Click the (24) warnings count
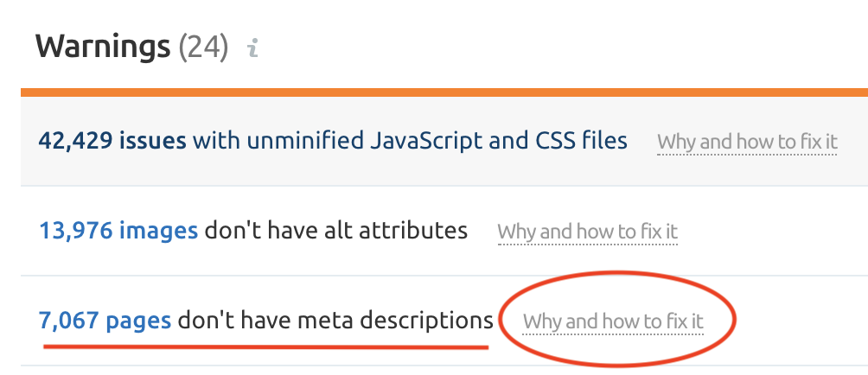The height and width of the screenshot is (375, 868). pos(203,47)
